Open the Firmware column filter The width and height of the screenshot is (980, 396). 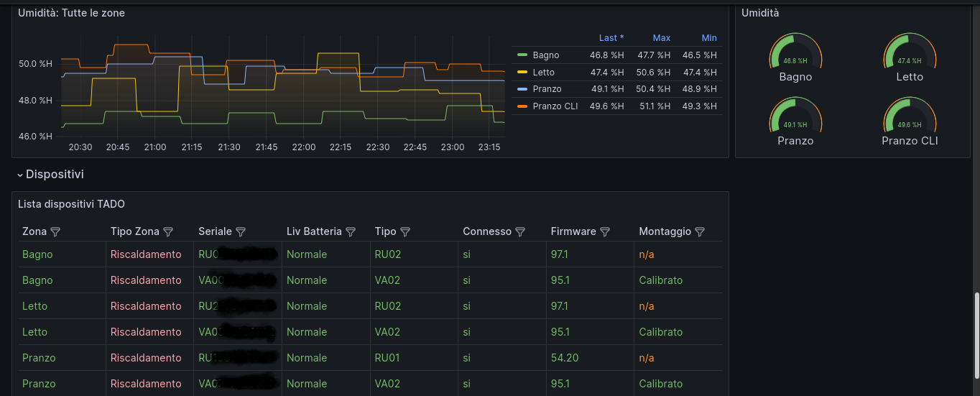tap(605, 232)
